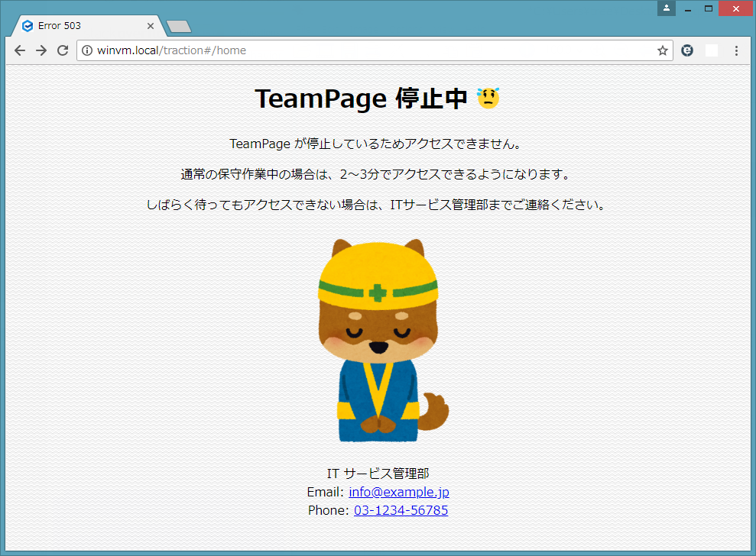Open the round 'e' extension icon

pos(687,50)
